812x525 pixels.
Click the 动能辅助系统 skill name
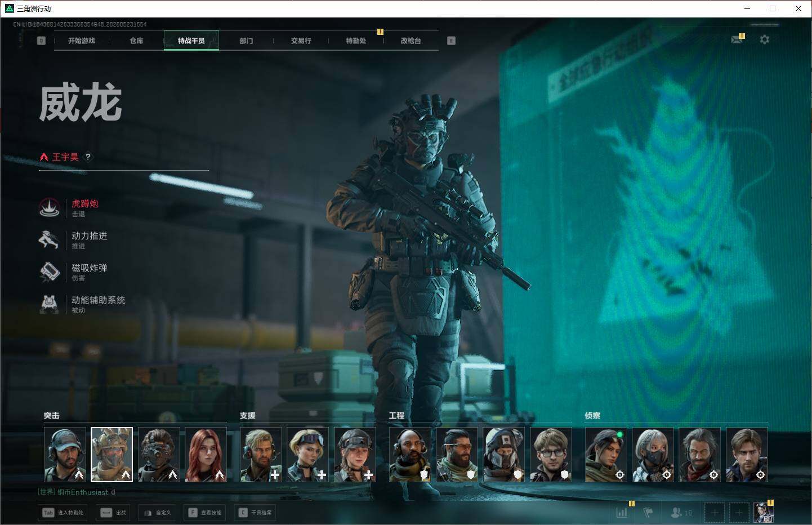99,300
